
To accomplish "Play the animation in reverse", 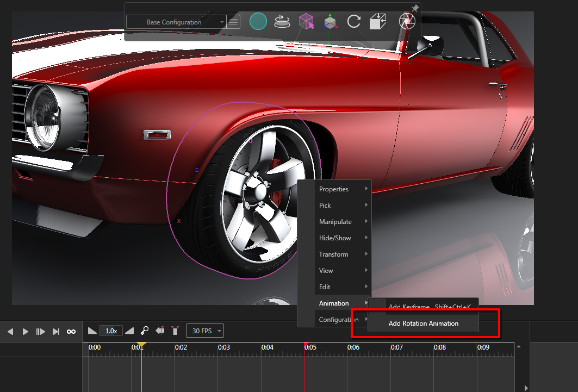I will (10, 332).
